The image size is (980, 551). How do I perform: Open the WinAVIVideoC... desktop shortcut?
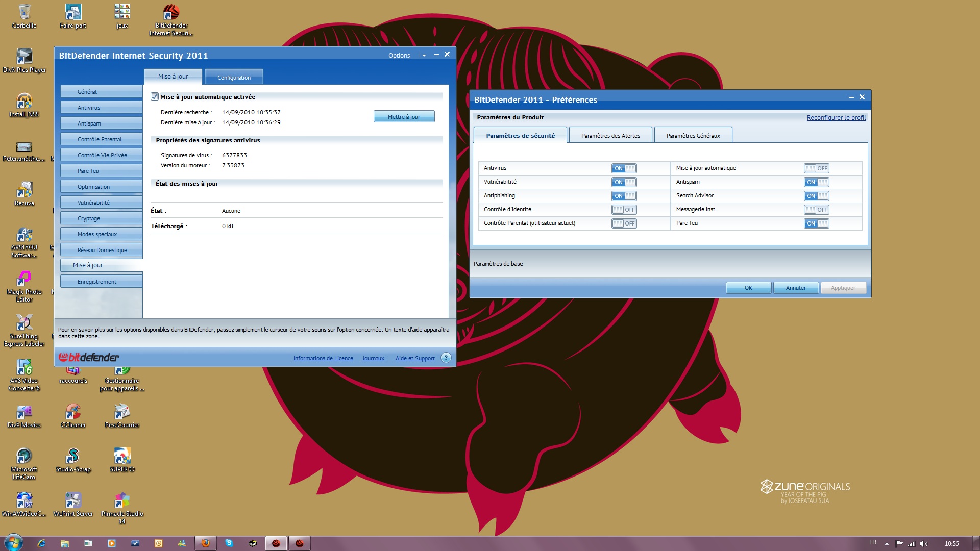click(x=24, y=505)
